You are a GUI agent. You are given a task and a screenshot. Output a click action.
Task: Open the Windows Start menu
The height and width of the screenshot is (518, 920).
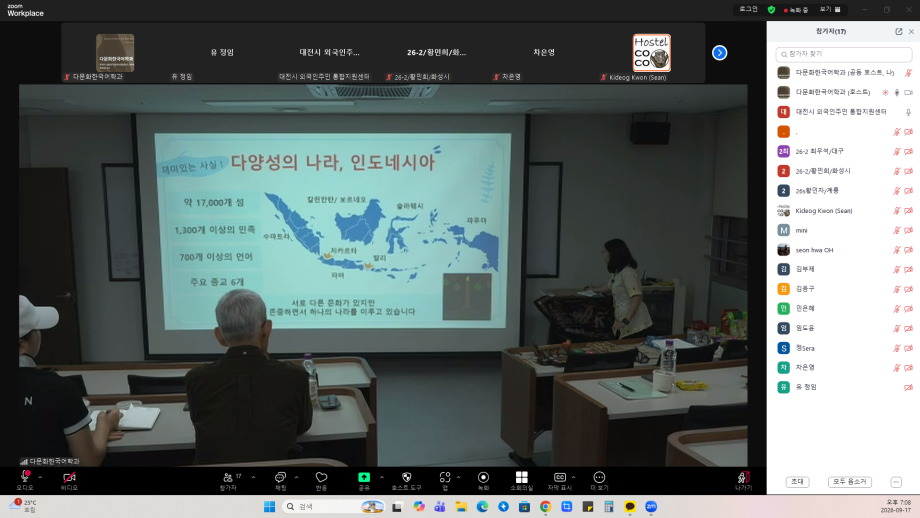[x=269, y=507]
